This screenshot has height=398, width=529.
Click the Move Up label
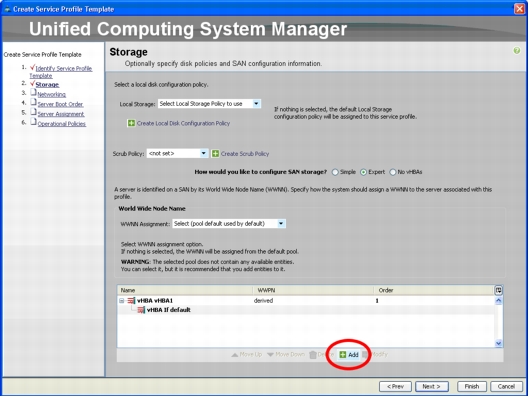pyautogui.click(x=251, y=354)
